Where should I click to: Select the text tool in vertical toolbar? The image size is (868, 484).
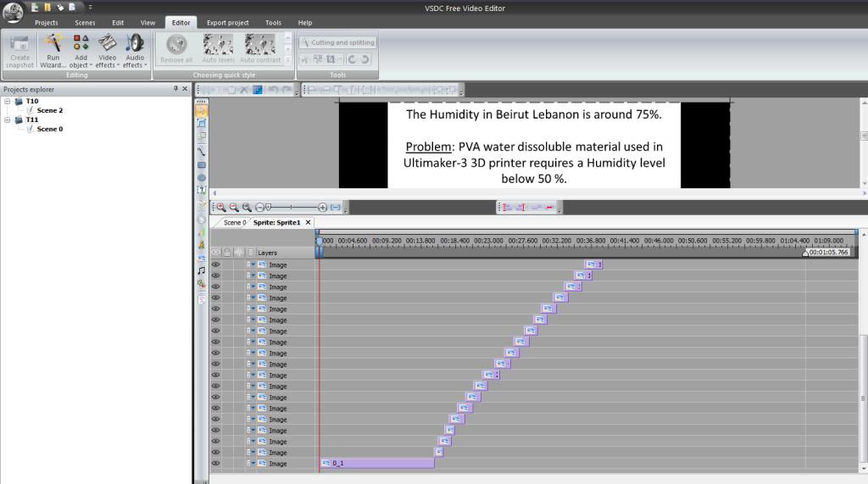point(202,191)
